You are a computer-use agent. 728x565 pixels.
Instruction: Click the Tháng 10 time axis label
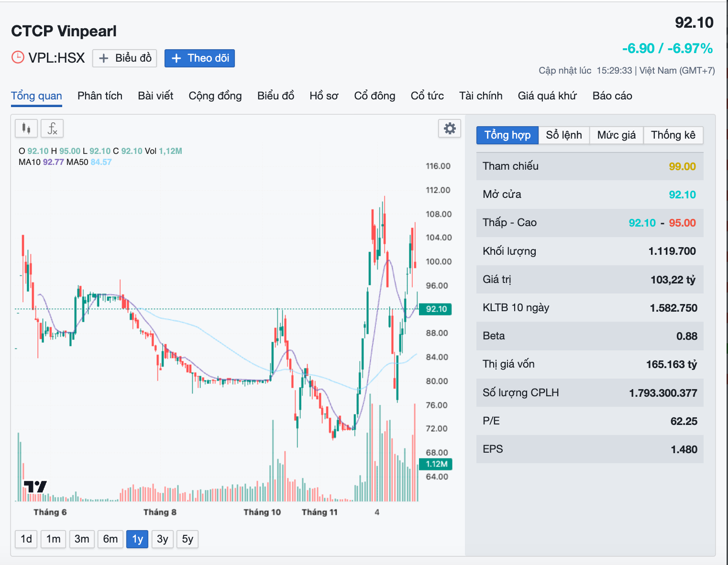[262, 512]
